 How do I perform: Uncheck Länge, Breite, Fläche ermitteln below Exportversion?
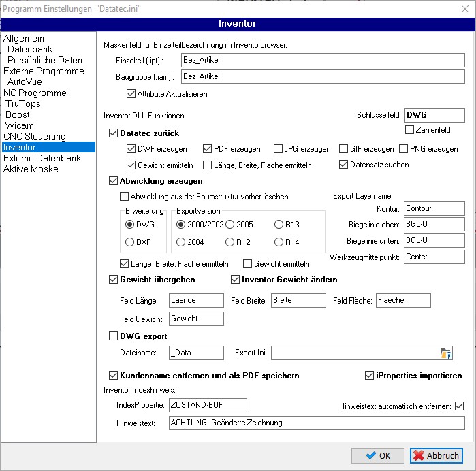click(x=124, y=263)
